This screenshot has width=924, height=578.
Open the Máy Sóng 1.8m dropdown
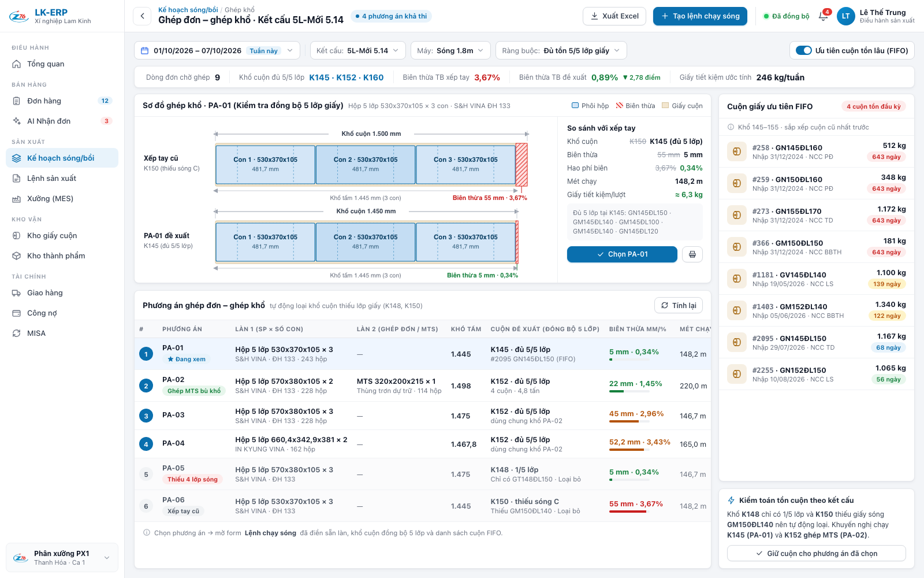pyautogui.click(x=450, y=51)
